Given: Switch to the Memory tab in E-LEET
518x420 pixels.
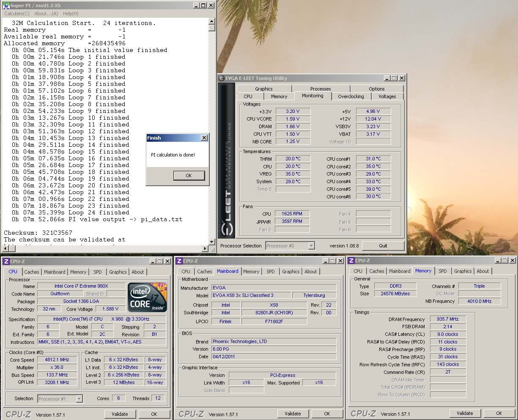Looking at the screenshot, I should (x=279, y=96).
